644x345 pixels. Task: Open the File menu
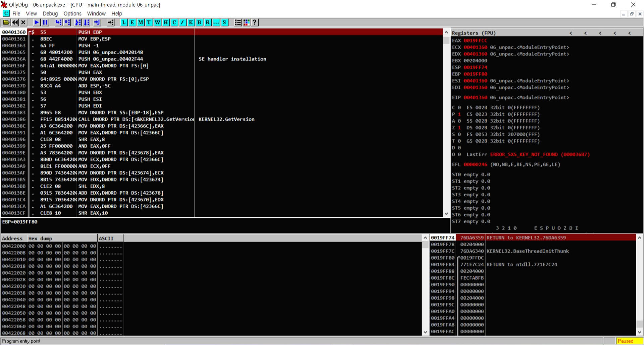[16, 13]
